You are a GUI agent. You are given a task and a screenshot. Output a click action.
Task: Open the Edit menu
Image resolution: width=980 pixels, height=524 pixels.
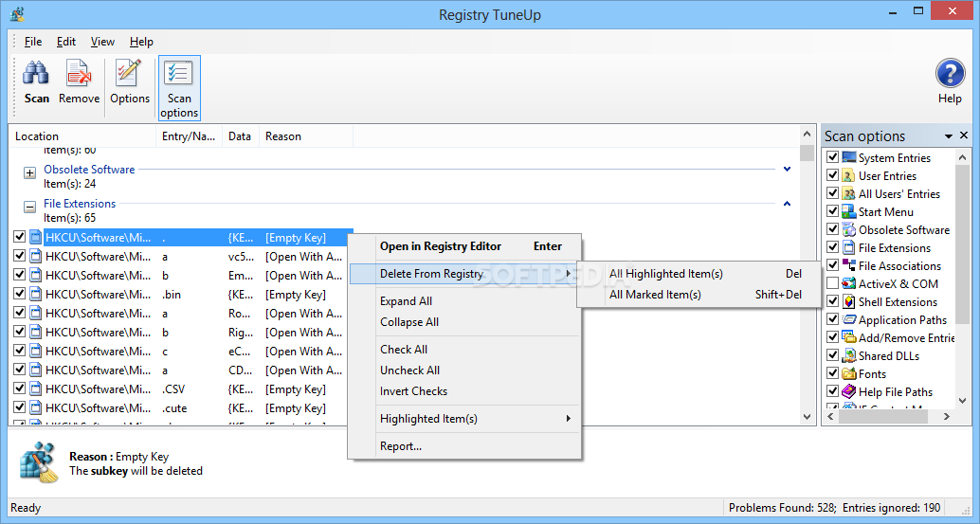[x=66, y=42]
